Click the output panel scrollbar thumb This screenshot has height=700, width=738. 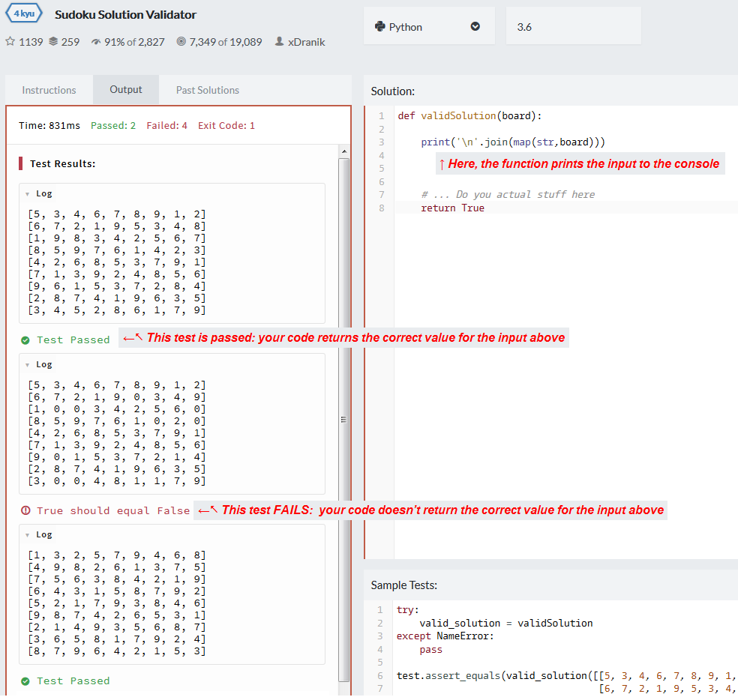point(344,419)
